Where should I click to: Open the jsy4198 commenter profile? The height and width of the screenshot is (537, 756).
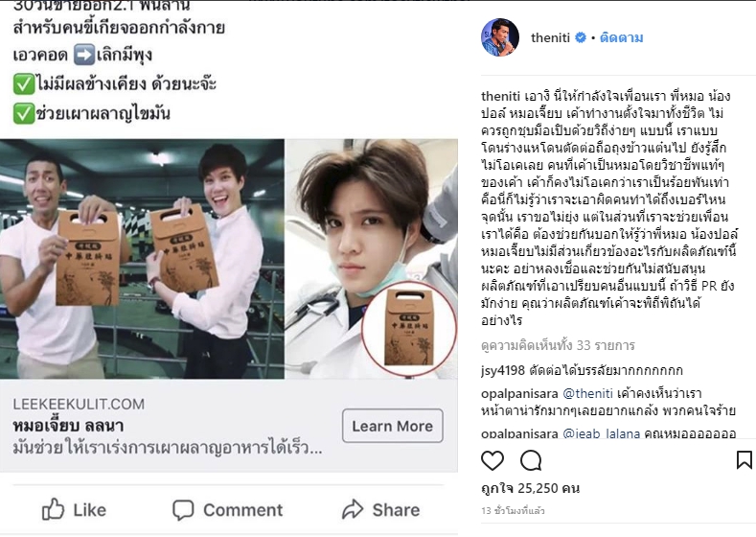(x=503, y=370)
